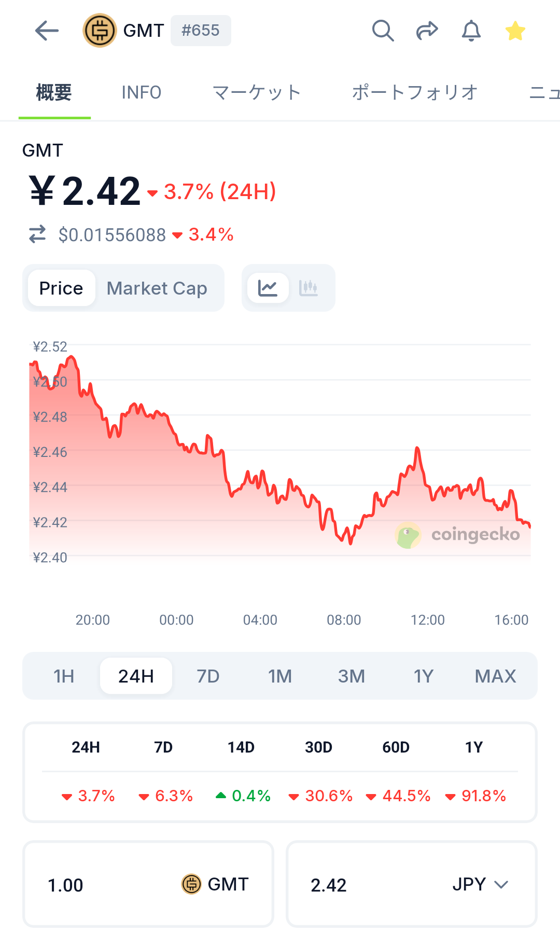
Task: Show Market Cap chart
Action: pyautogui.click(x=157, y=288)
